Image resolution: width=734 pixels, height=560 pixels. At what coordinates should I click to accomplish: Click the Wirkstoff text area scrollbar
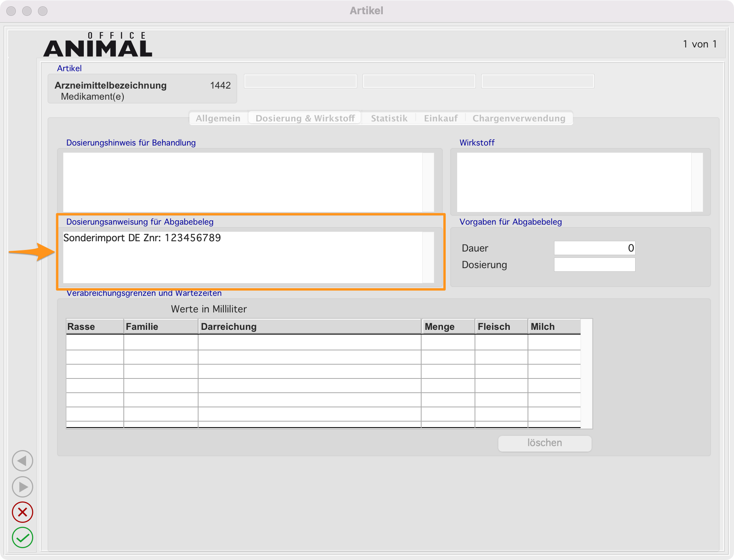point(697,182)
